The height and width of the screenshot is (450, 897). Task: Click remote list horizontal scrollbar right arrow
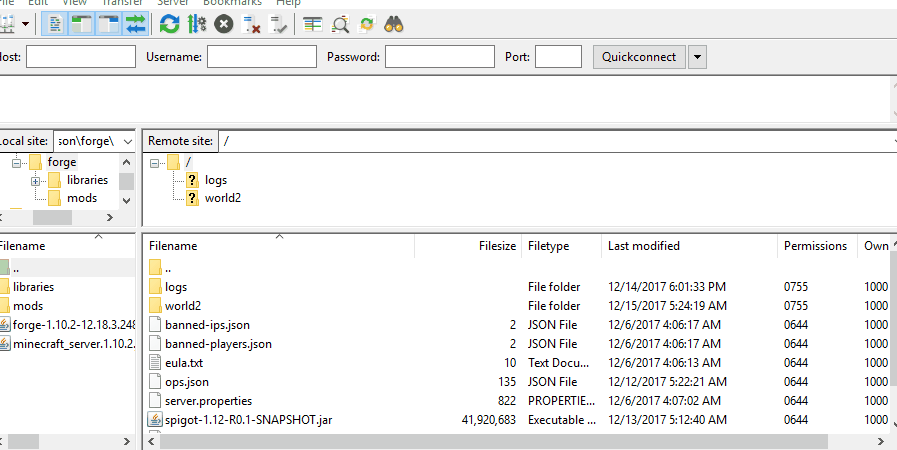tap(880, 441)
